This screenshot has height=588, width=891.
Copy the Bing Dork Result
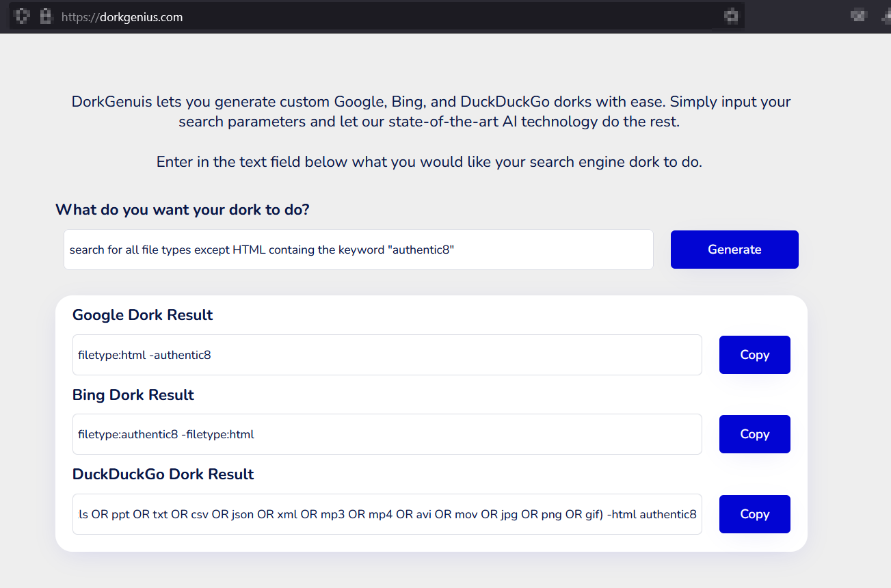755,434
